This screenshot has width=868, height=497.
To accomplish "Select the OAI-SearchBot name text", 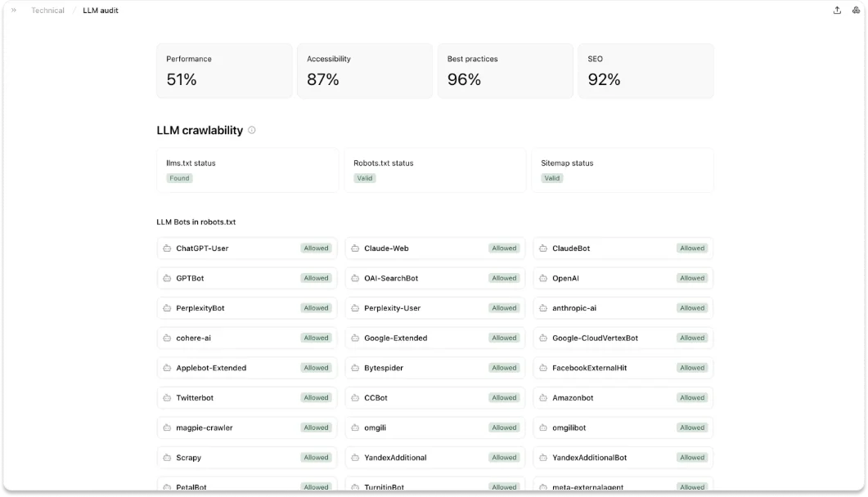I will [391, 278].
